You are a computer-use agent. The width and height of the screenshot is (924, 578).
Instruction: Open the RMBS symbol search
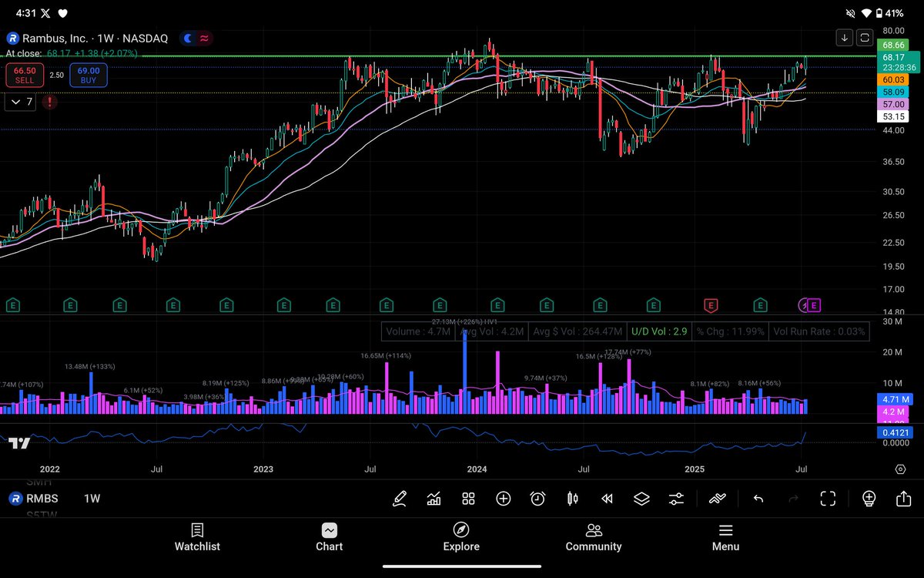coord(33,499)
